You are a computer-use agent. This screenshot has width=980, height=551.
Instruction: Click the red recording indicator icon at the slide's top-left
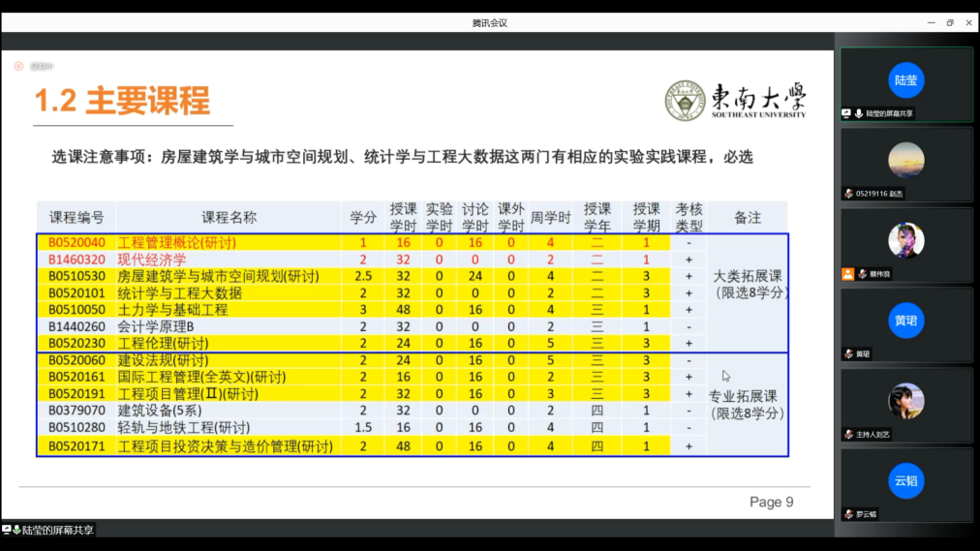click(18, 66)
